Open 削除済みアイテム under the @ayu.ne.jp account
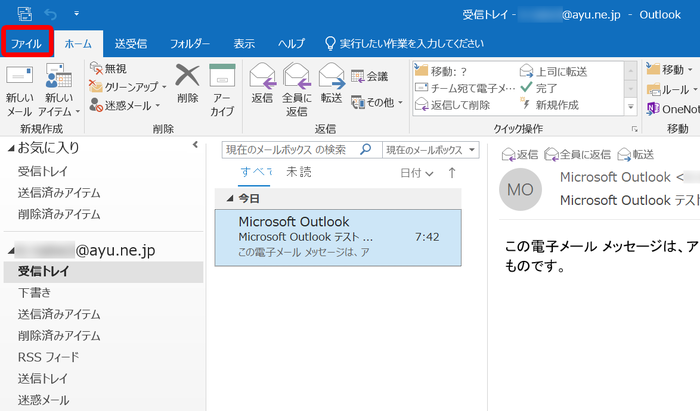700x411 pixels. [x=59, y=336]
